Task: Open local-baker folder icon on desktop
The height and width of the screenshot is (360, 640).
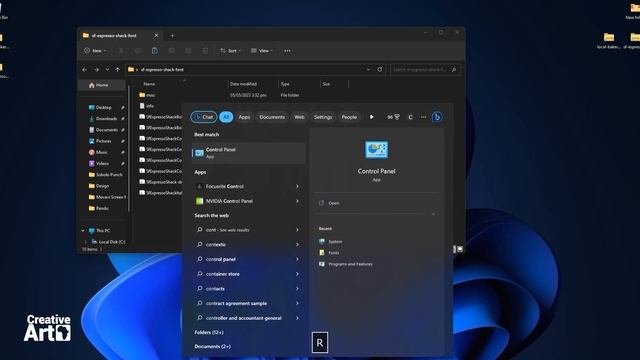Action: click(x=609, y=37)
